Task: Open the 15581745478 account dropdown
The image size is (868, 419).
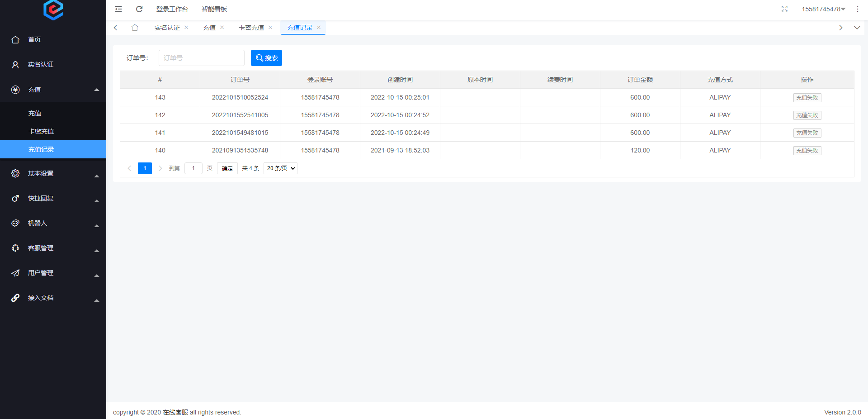Action: [823, 9]
